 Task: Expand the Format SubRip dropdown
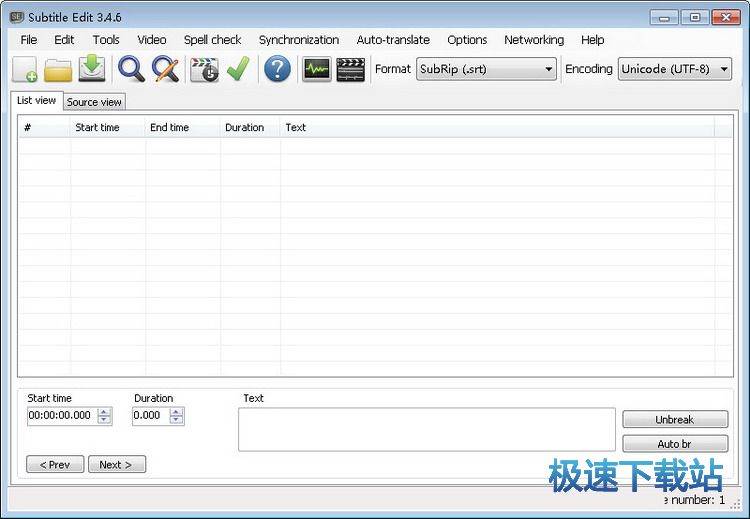487,69
